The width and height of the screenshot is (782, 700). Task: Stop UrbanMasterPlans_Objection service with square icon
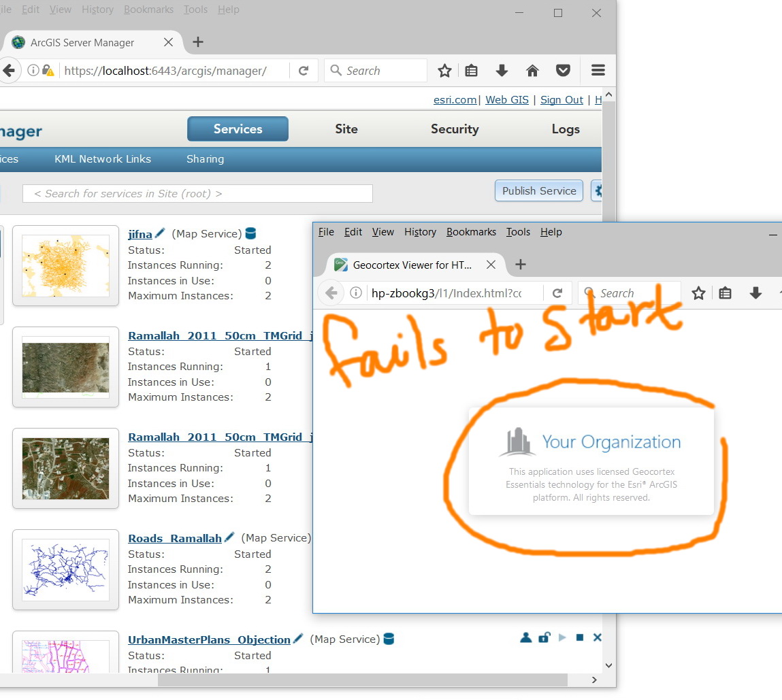click(x=579, y=637)
